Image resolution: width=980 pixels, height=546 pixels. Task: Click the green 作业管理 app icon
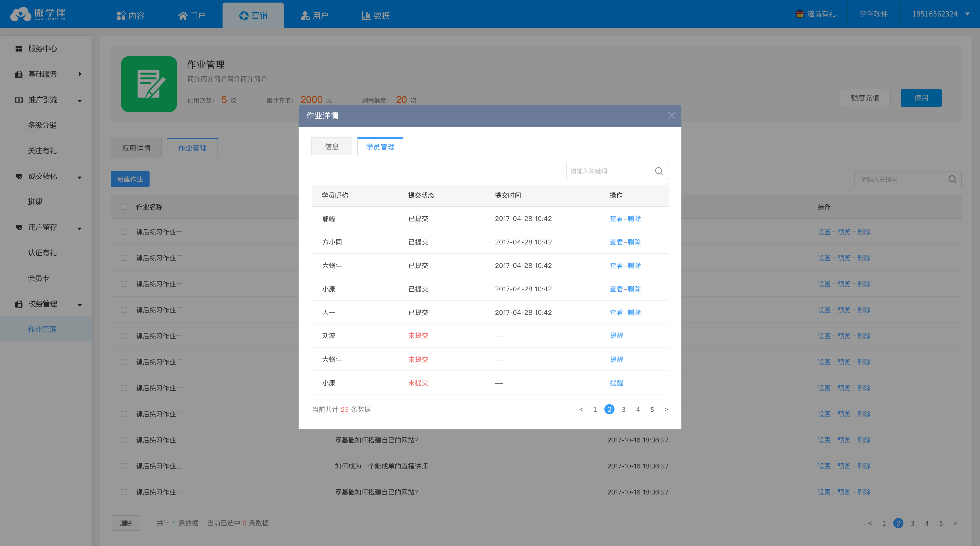coord(149,84)
